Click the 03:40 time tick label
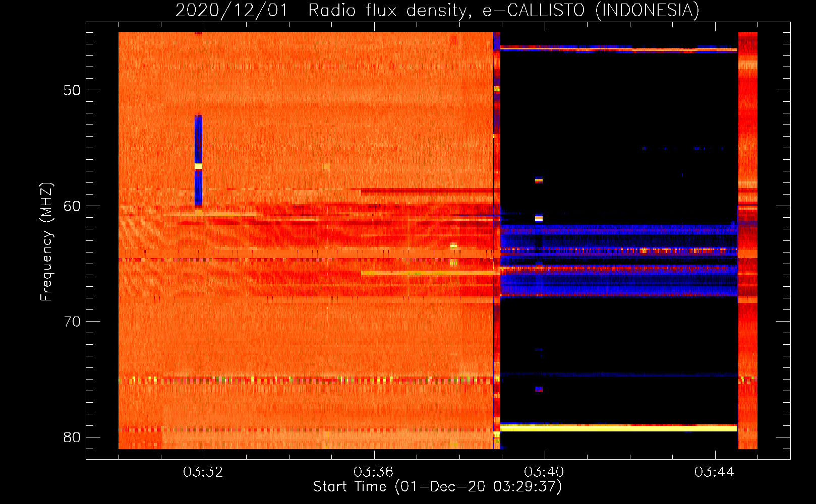This screenshot has height=504, width=816. 544,472
